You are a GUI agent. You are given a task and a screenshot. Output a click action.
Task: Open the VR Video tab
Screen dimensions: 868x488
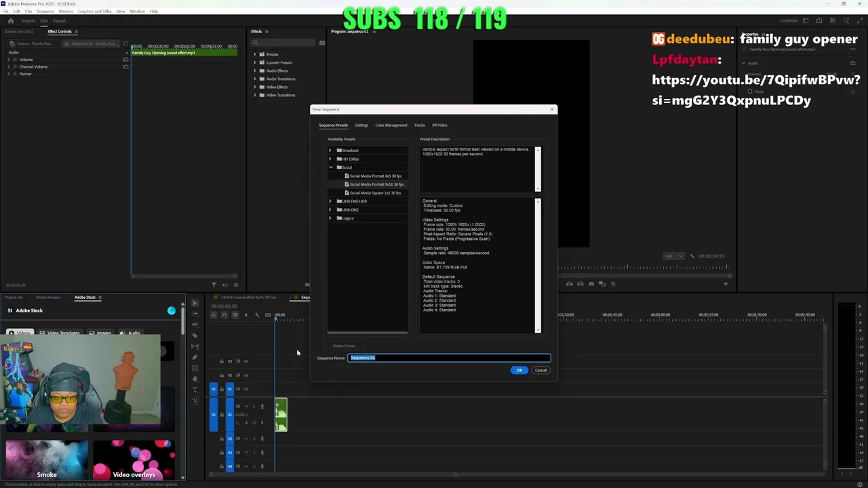(439, 125)
